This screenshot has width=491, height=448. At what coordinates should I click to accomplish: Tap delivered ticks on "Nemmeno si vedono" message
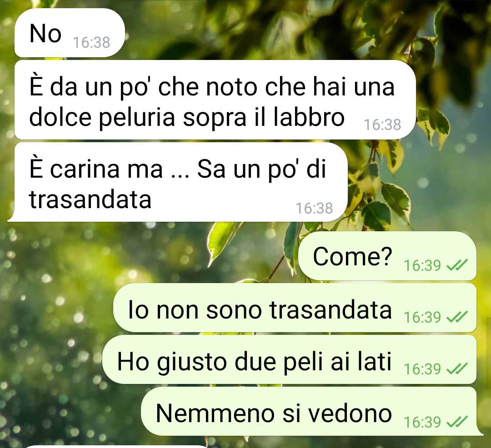point(457,422)
